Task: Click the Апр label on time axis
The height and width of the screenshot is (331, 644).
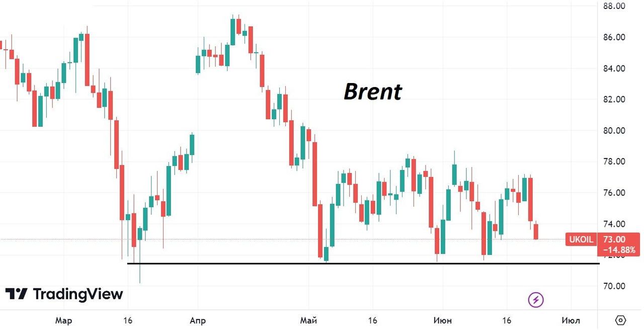Action: [198, 320]
